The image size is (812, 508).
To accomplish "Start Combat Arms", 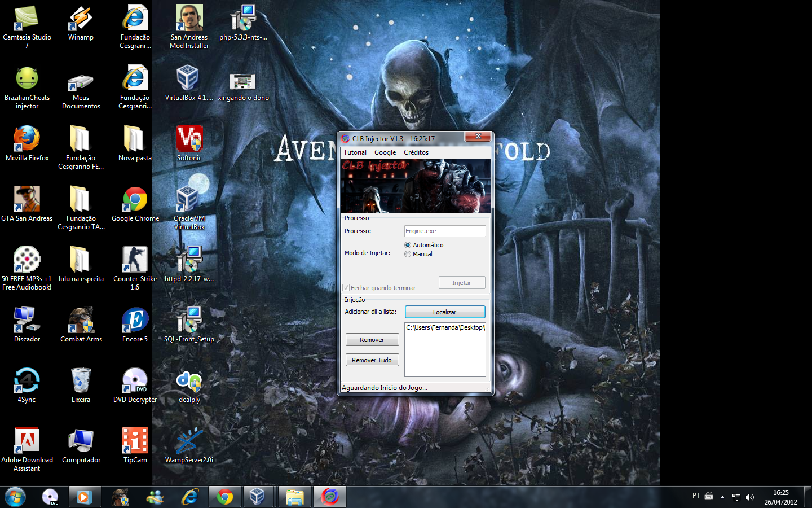I will click(81, 320).
